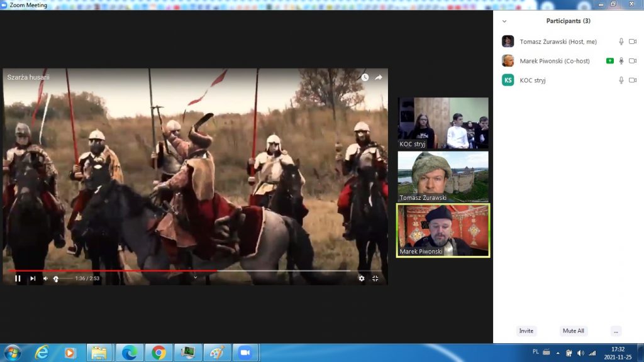Toggle KOC stryj's camera icon
The image size is (644, 362).
pos(633,80)
